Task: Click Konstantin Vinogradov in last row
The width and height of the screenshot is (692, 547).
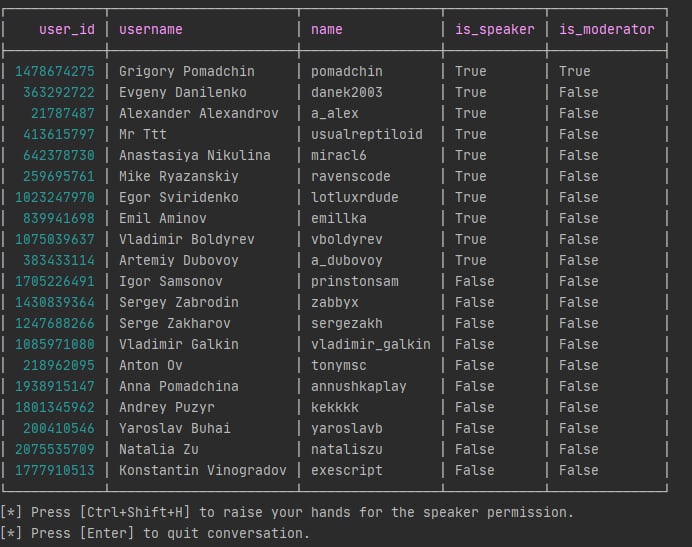Action: 202,470
